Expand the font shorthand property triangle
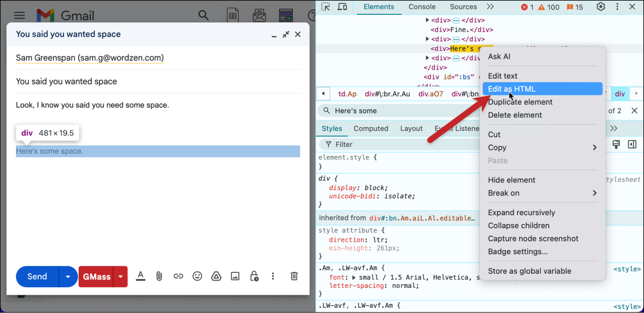 click(x=354, y=277)
